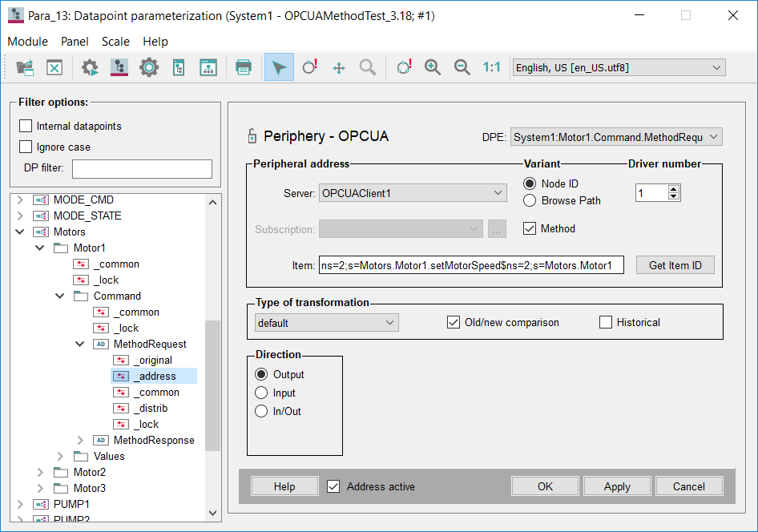Click the tree view vertical scrollbar
Viewport: 758px width, 532px height.
(x=212, y=385)
